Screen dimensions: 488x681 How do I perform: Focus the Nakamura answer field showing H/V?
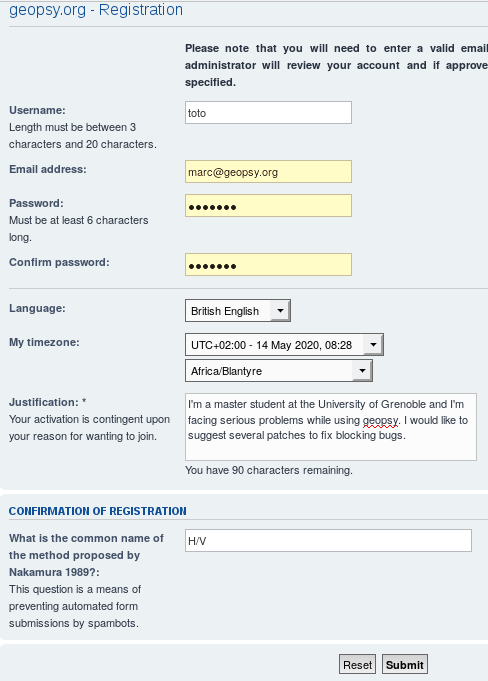click(328, 541)
